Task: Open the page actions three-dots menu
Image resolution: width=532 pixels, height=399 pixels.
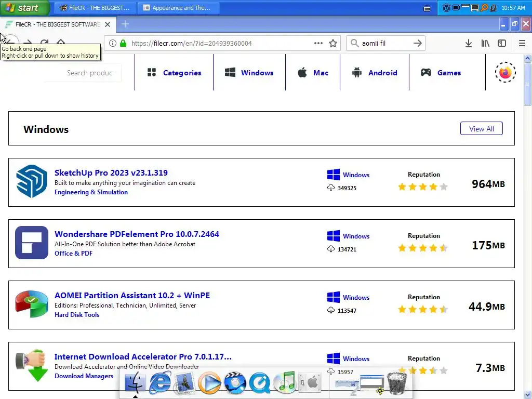Action: [318, 43]
